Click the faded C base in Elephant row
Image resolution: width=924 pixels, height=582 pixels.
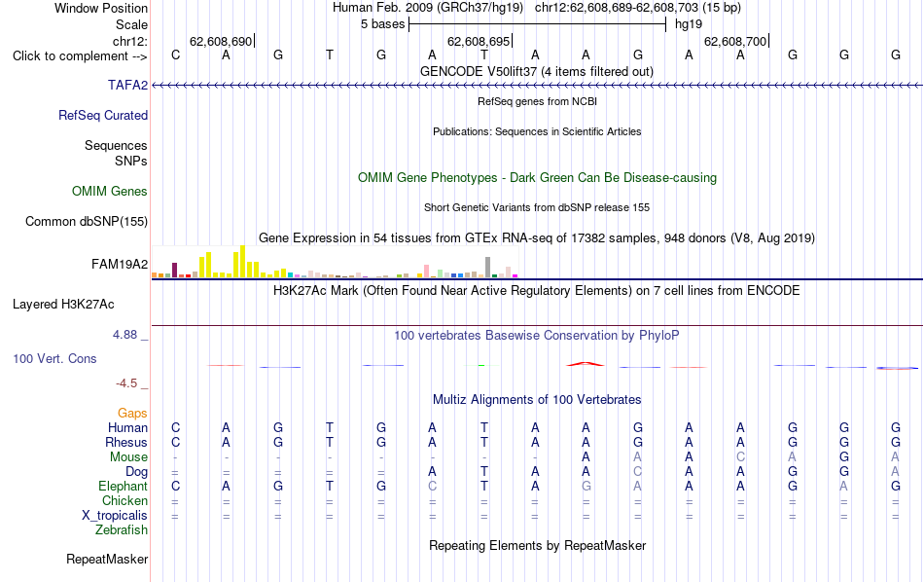[x=433, y=486]
